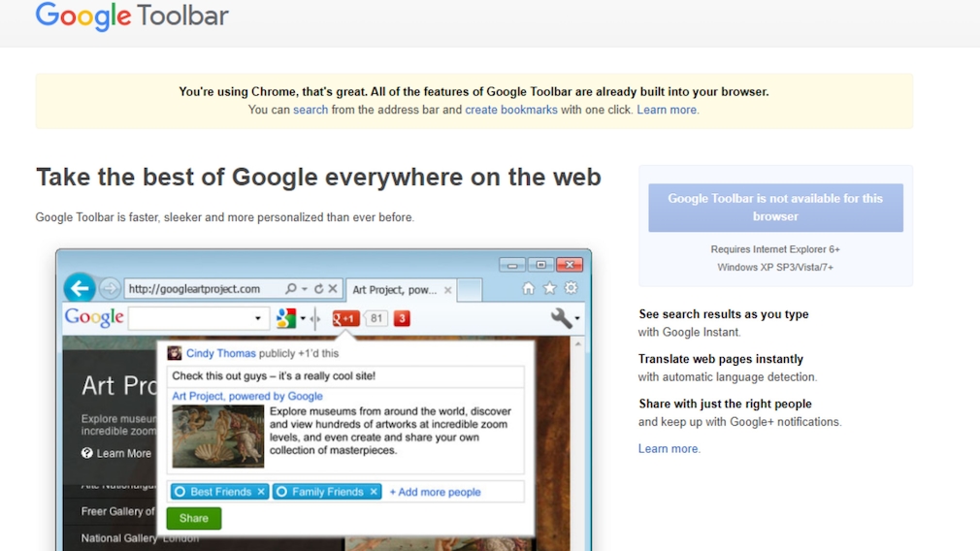Viewport: 980px width, 551px height.
Task: Click the green Share button
Action: click(194, 519)
